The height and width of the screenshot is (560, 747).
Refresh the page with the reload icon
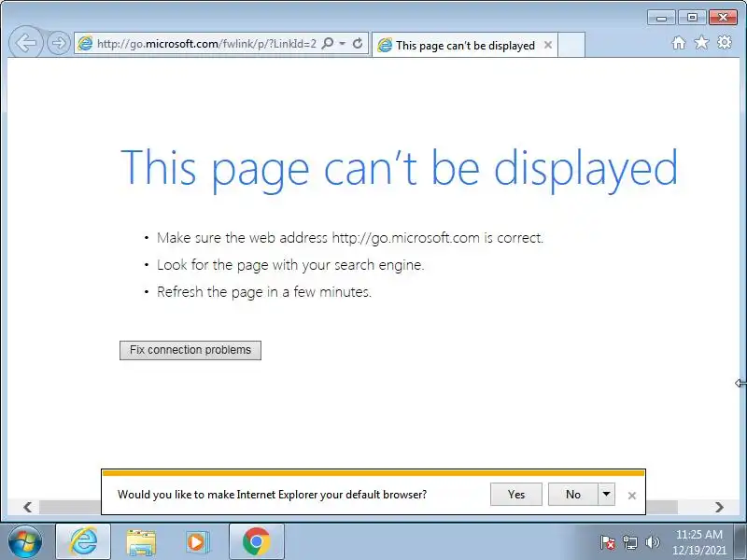358,43
